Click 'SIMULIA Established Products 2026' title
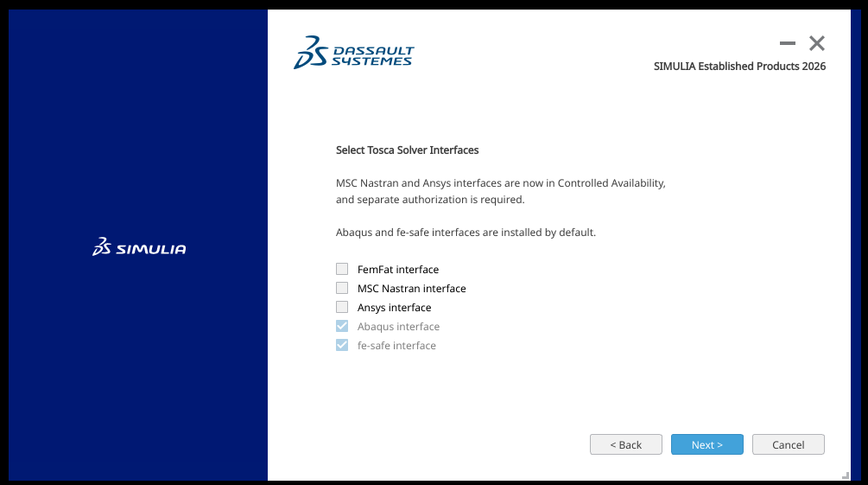Screen dimensions: 868x485 point(739,66)
